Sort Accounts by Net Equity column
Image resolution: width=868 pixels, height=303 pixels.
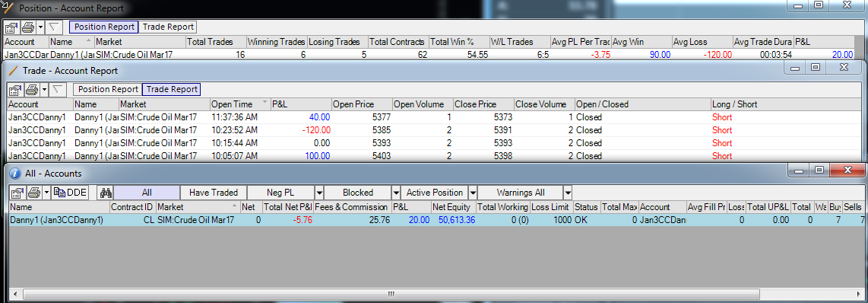pyautogui.click(x=453, y=208)
